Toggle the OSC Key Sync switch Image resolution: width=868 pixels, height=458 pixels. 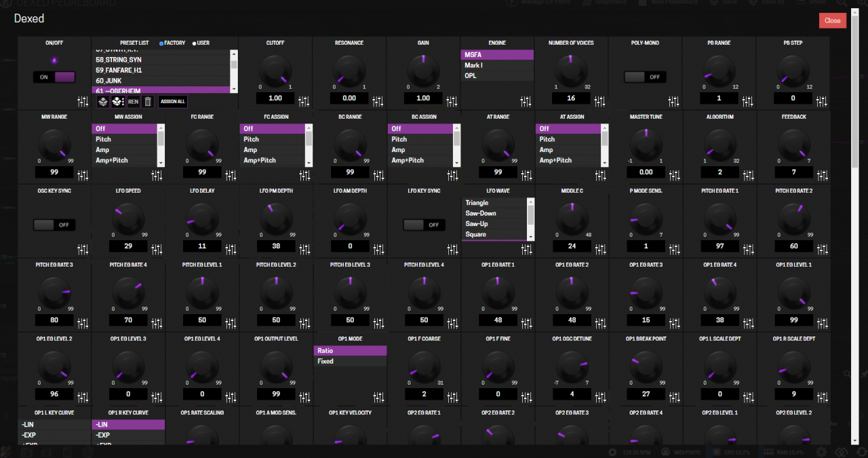tap(54, 225)
